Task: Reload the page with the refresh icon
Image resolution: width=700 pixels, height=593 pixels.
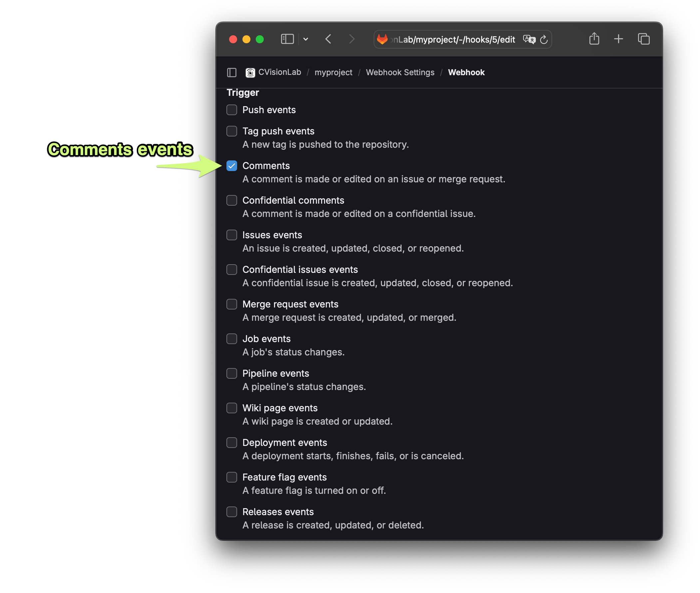Action: point(543,39)
